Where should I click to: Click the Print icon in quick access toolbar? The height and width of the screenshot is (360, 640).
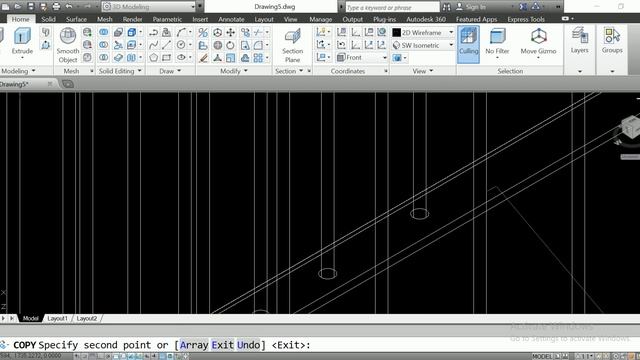pos(56,7)
